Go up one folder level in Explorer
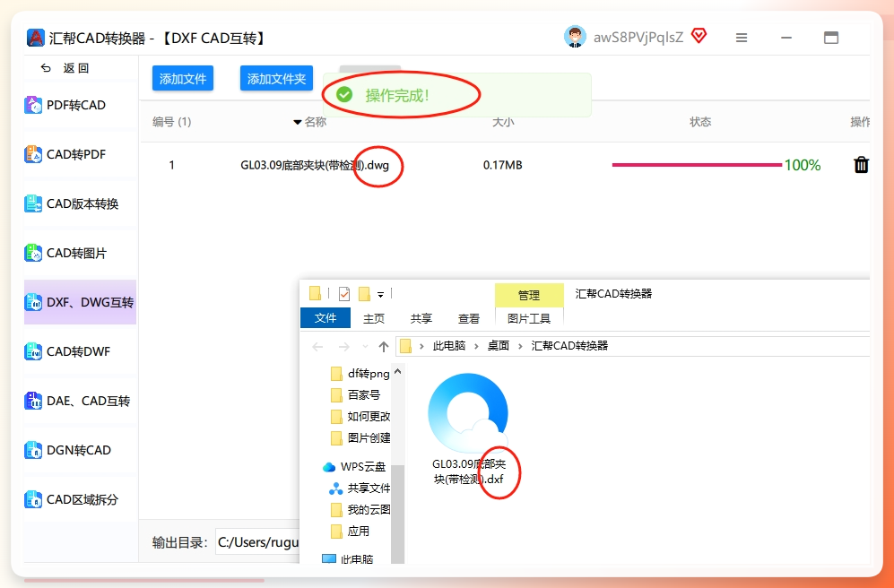894x588 pixels. pos(384,346)
